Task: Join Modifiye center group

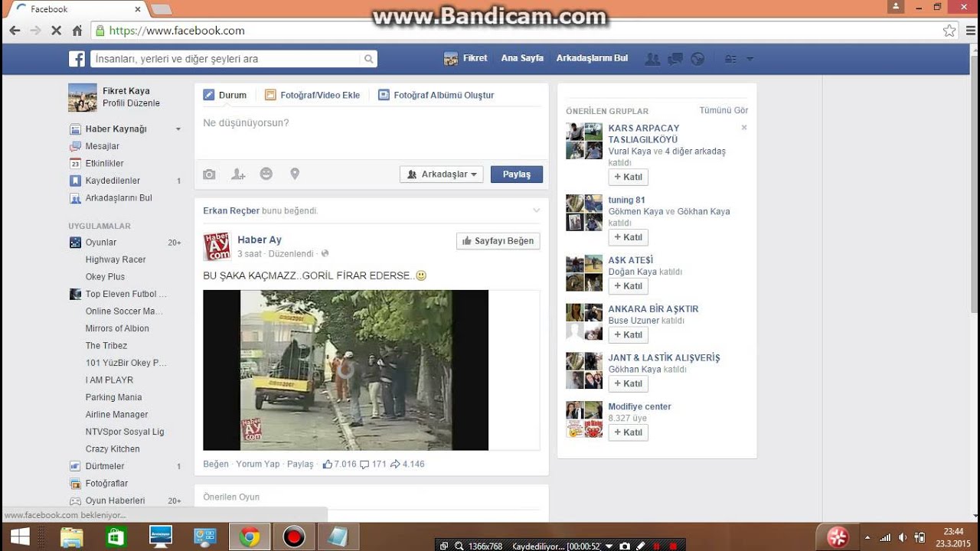Action: [x=629, y=432]
